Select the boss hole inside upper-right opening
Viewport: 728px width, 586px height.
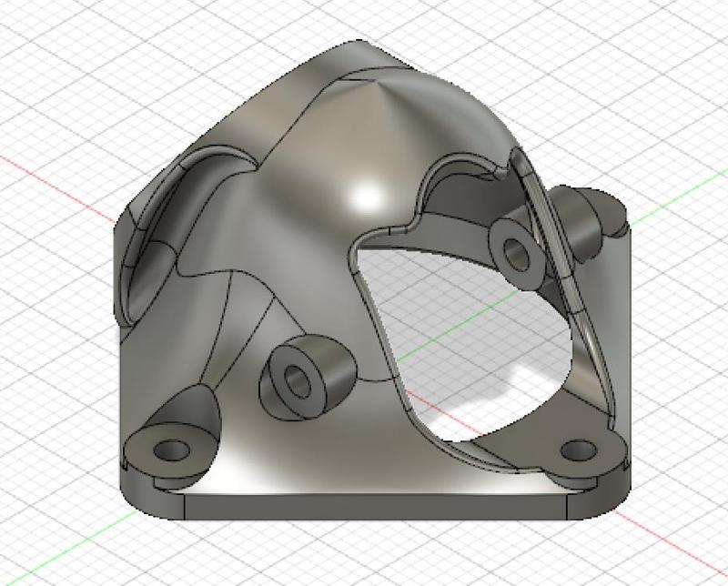[516, 254]
